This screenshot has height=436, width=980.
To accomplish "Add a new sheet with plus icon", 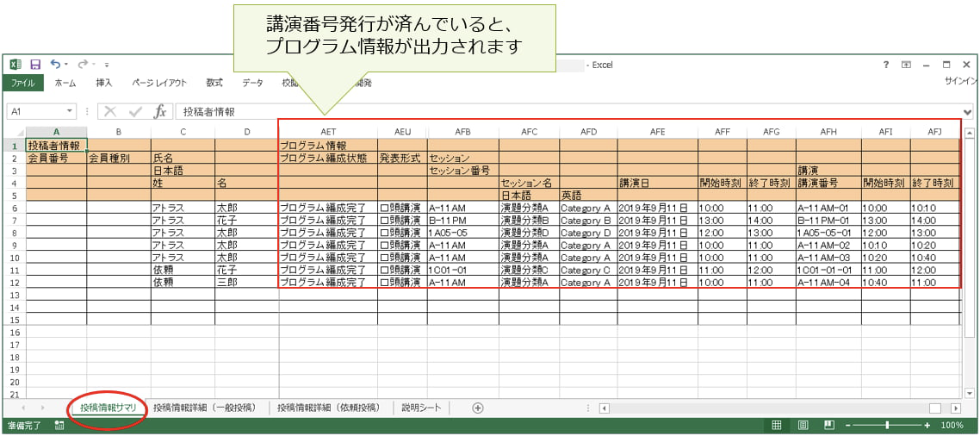I will tap(478, 408).
